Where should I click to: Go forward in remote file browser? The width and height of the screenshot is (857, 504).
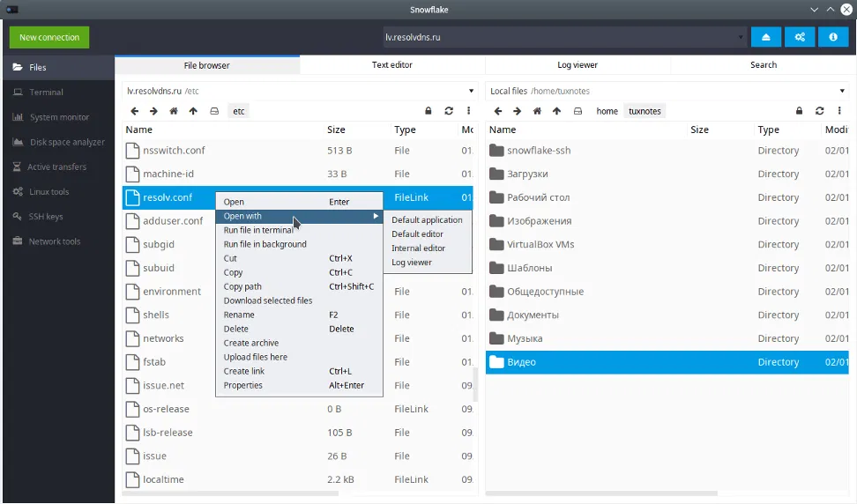(153, 111)
